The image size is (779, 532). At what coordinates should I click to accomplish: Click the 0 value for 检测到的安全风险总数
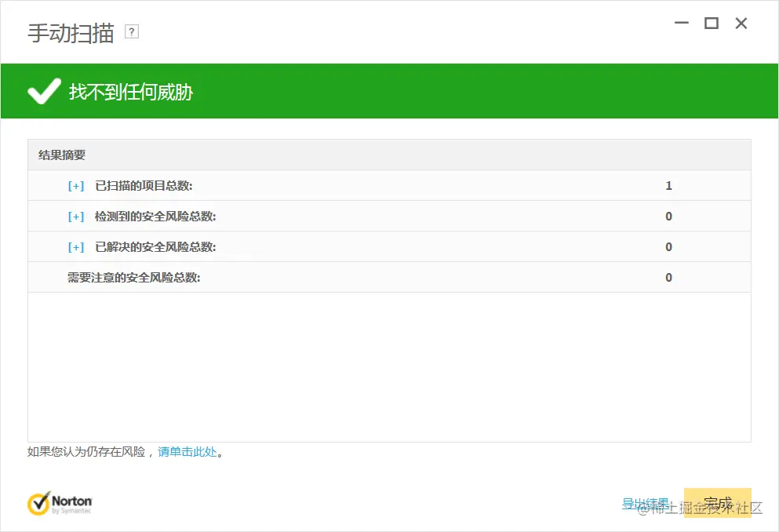(x=668, y=217)
